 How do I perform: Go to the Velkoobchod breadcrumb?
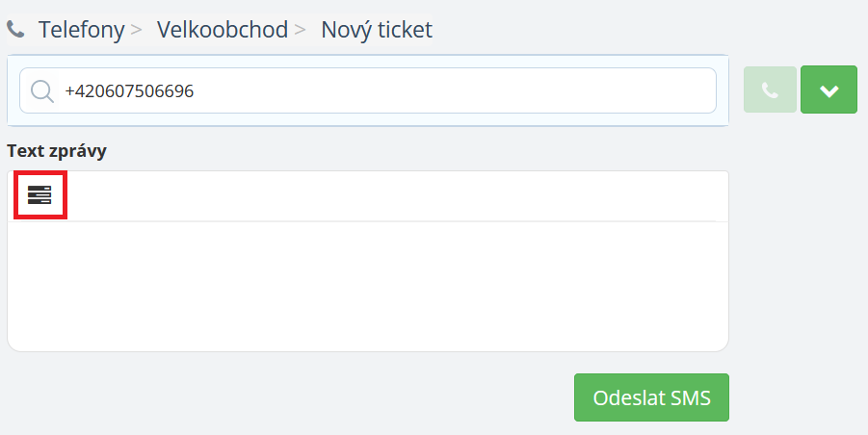point(222,30)
